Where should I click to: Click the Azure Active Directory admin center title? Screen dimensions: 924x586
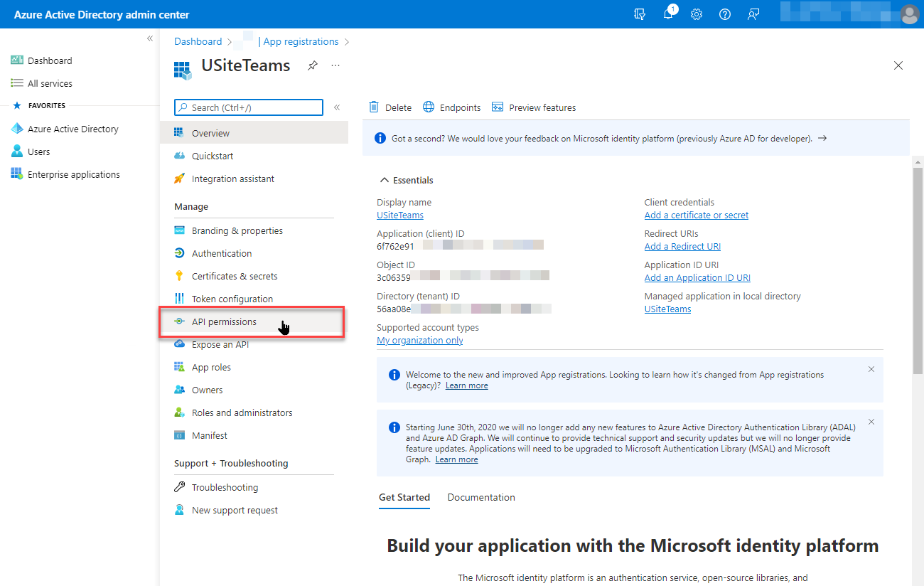(x=101, y=14)
